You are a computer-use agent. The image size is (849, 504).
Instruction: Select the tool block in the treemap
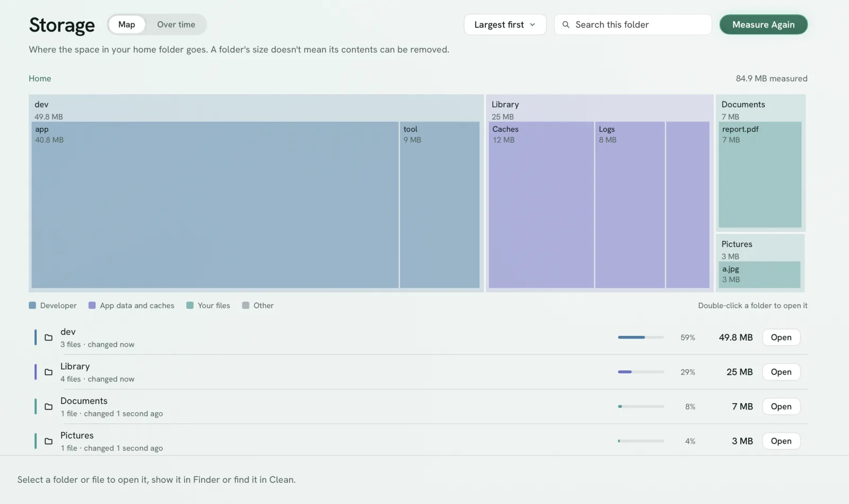click(x=439, y=205)
